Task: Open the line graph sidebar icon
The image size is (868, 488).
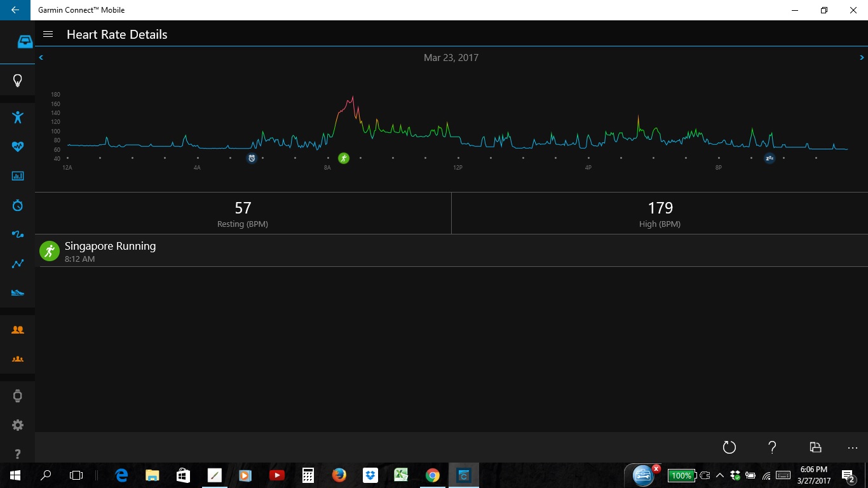Action: pyautogui.click(x=18, y=264)
